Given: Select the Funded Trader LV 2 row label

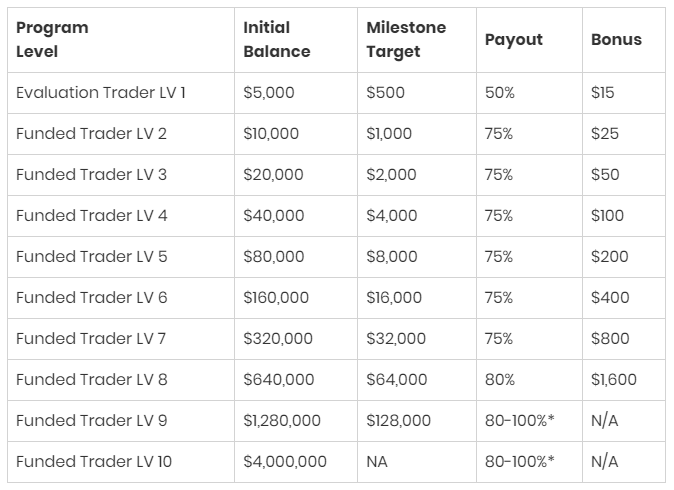Looking at the screenshot, I should click(x=92, y=134).
